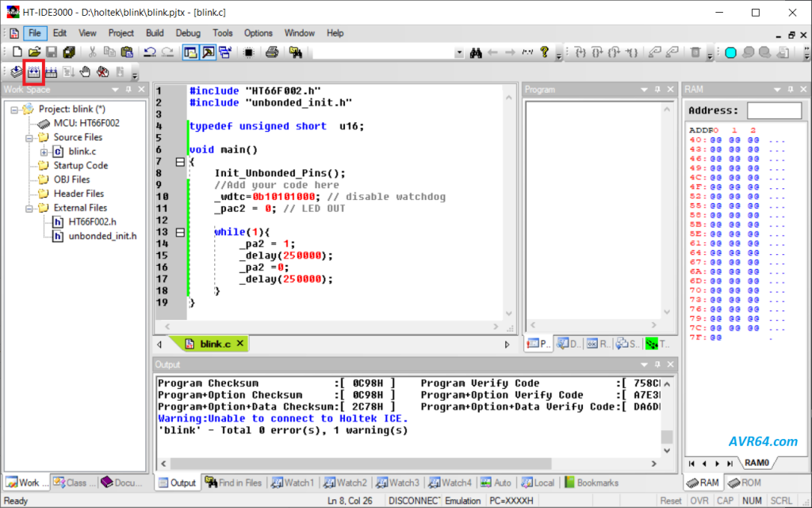
Task: Open HT66F002.h from External Files
Action: point(91,221)
